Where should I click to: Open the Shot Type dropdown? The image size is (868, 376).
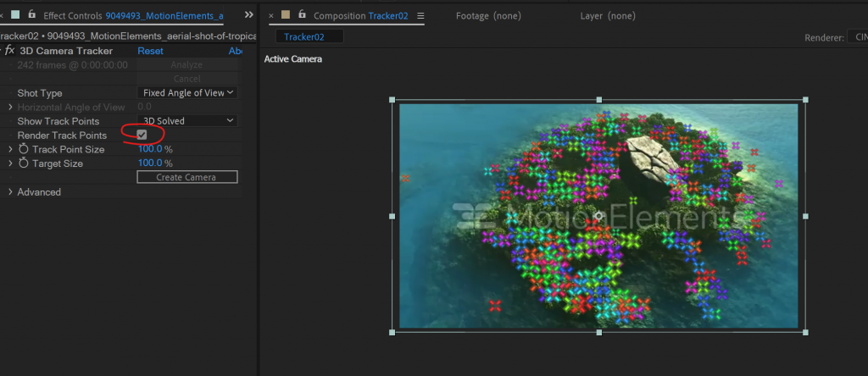(186, 93)
